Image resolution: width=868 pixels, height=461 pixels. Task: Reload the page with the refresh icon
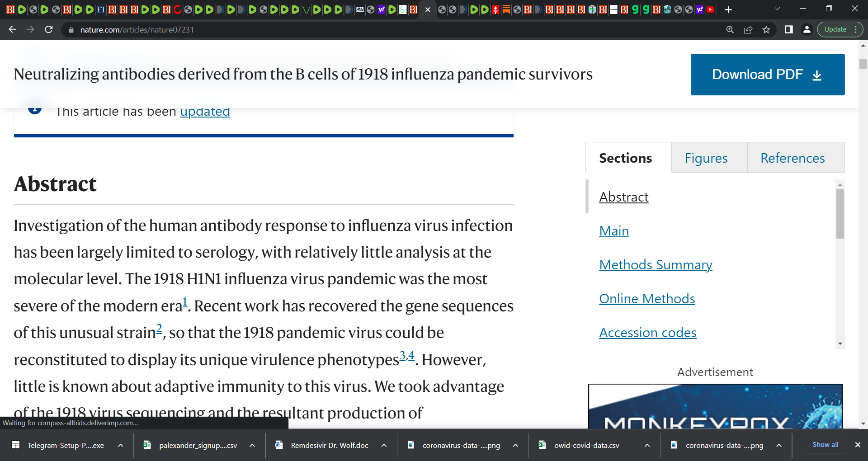tap(49, 29)
